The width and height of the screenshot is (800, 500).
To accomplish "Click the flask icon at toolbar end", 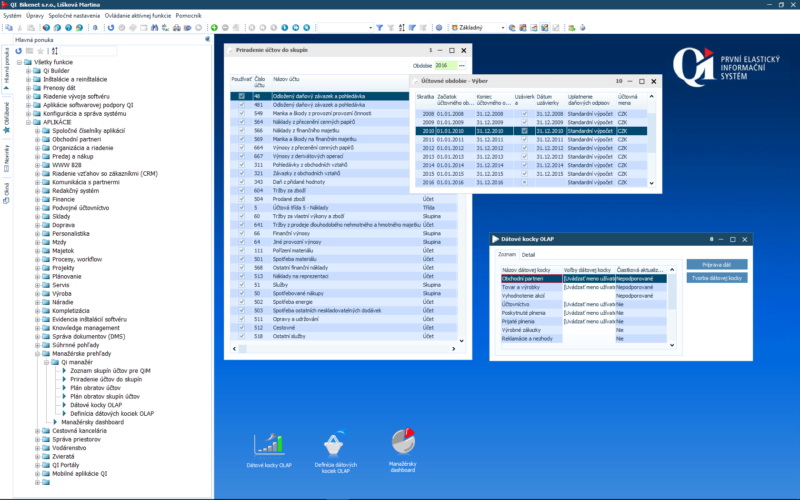I will point(583,28).
